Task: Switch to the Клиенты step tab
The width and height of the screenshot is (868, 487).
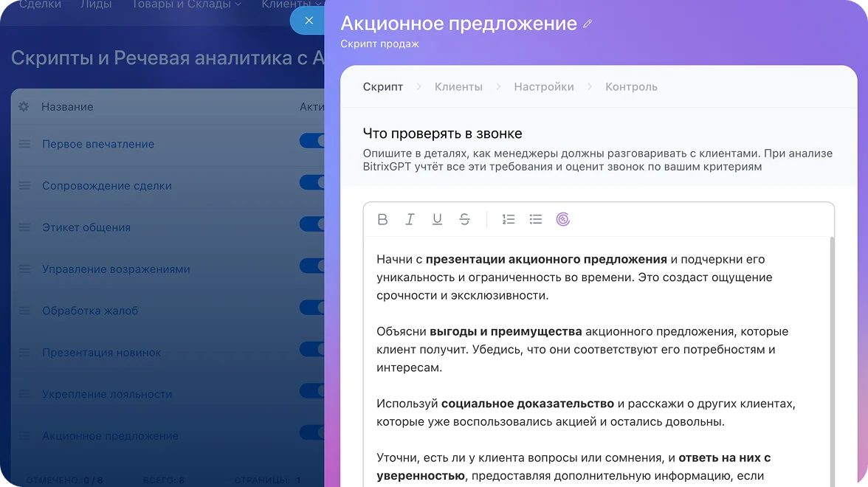Action: [458, 87]
